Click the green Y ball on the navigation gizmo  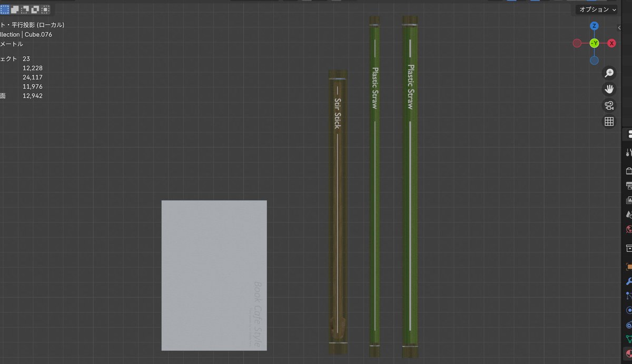594,43
